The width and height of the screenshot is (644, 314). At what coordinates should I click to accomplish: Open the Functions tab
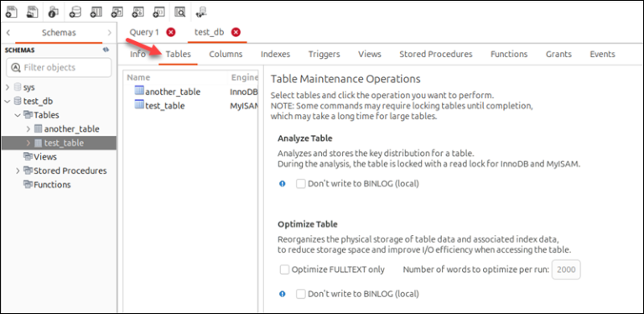509,55
